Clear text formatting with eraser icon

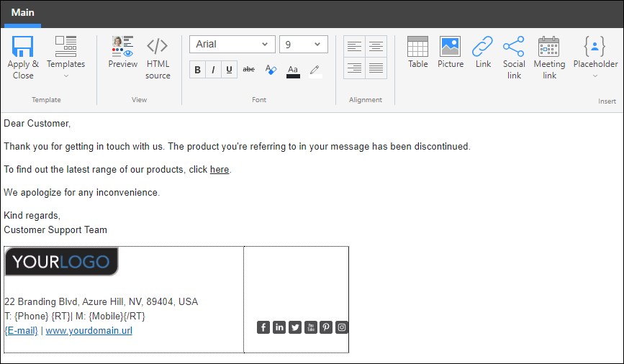tap(271, 70)
